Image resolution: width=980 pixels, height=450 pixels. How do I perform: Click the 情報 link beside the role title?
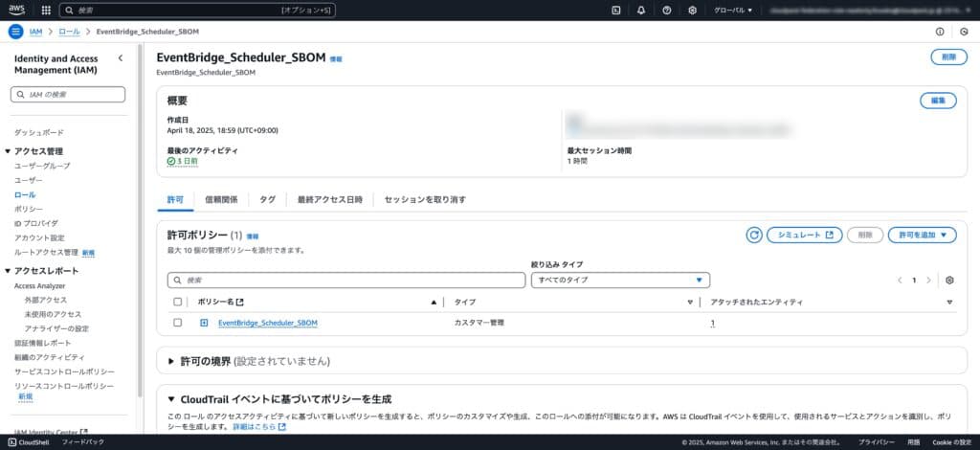click(x=336, y=58)
